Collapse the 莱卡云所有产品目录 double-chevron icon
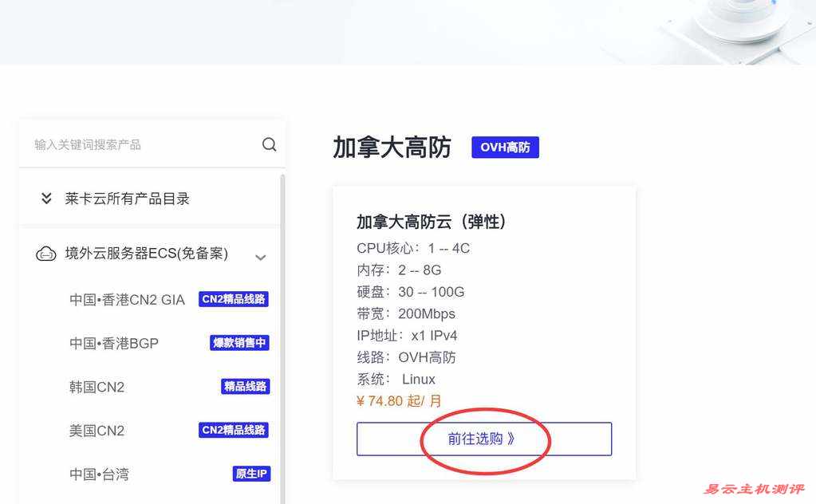 point(46,198)
